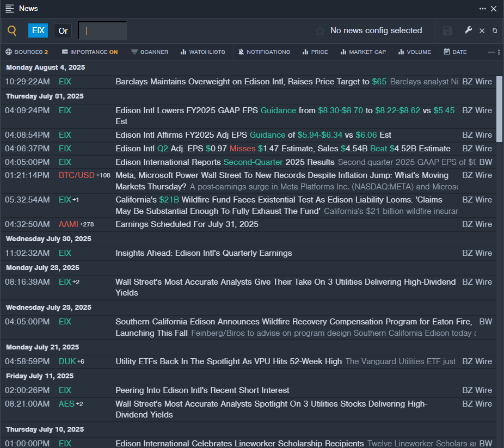This screenshot has width=504, height=448.
Task: Toggle the Importance ON filter
Action: (90, 52)
